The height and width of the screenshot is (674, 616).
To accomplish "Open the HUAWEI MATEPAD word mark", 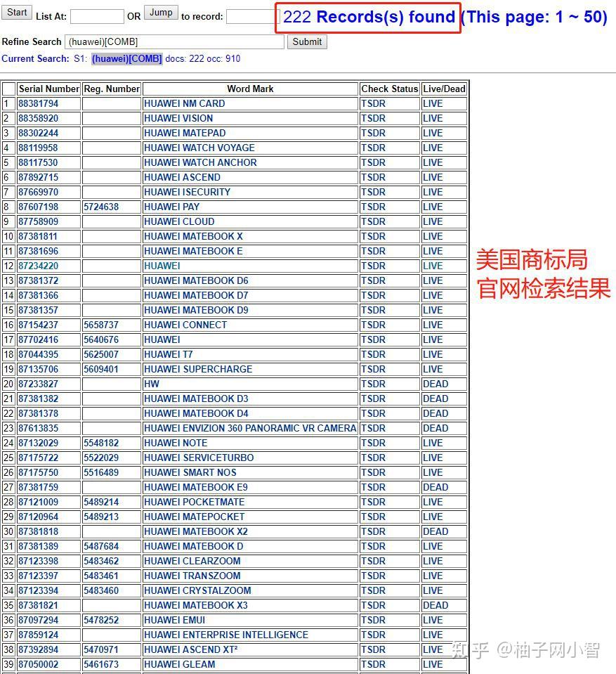I will pos(185,133).
